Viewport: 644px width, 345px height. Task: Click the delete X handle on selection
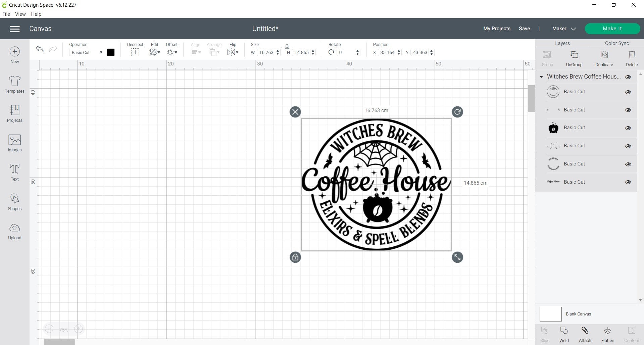click(295, 112)
